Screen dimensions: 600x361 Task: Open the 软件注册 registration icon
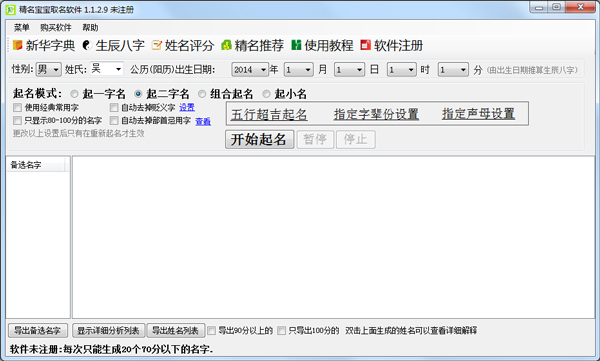[365, 46]
